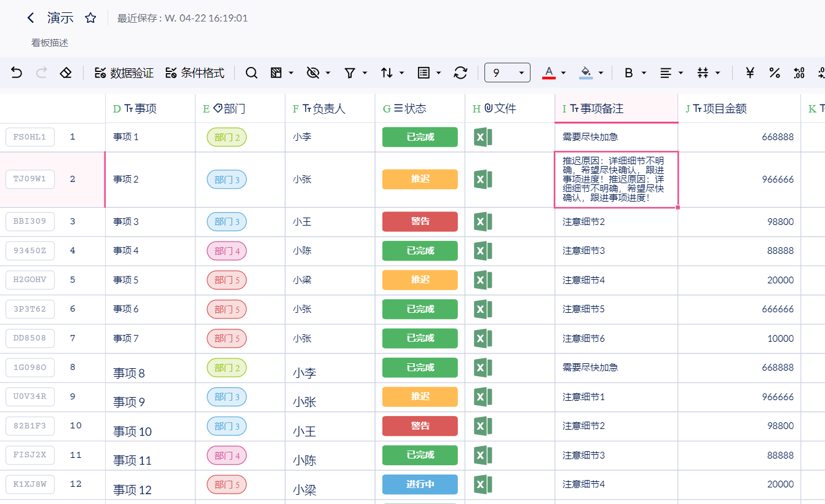The height and width of the screenshot is (504, 825).
Task: Click the 事项 9 cell
Action: point(150,398)
